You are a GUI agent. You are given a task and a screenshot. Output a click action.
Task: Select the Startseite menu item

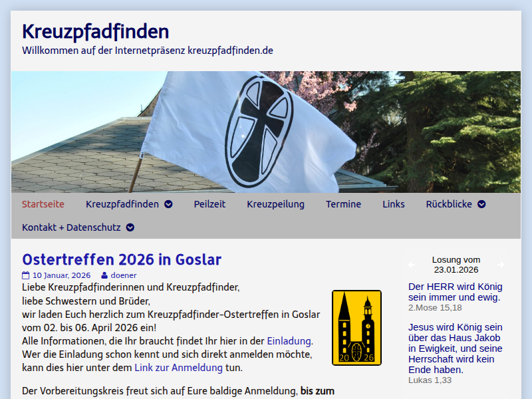pos(43,204)
